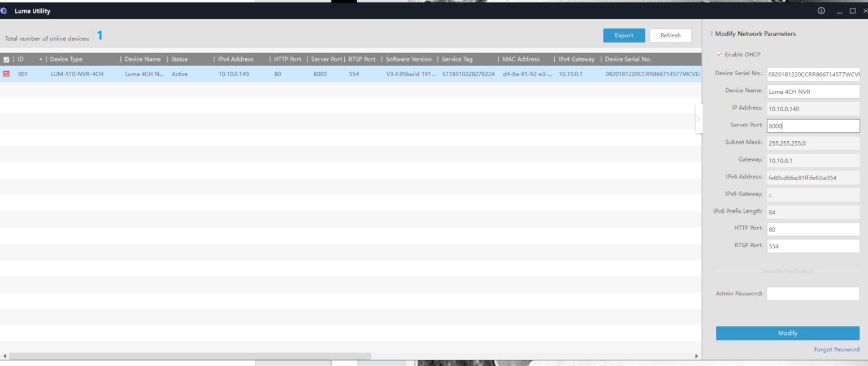Toggle the Enable DHCP checkbox
This screenshot has height=366, width=868.
pos(719,54)
